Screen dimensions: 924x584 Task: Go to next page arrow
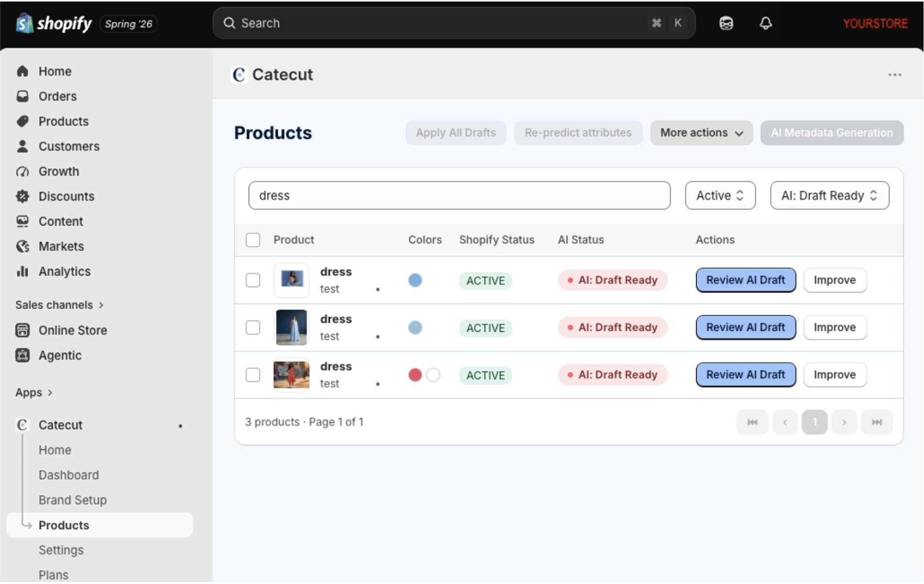[844, 422]
